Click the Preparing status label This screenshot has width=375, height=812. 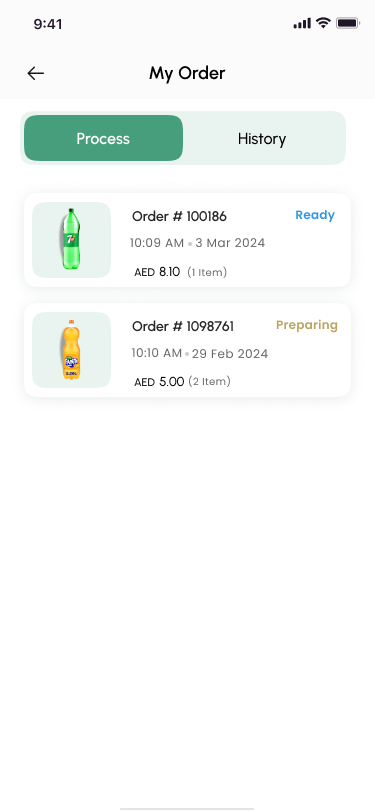tap(307, 325)
